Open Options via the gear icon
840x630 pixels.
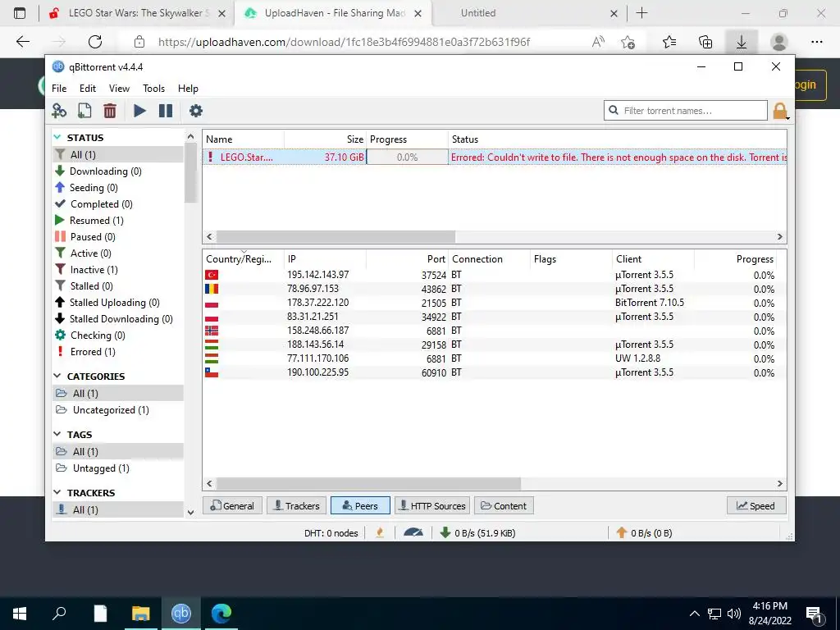click(x=195, y=111)
